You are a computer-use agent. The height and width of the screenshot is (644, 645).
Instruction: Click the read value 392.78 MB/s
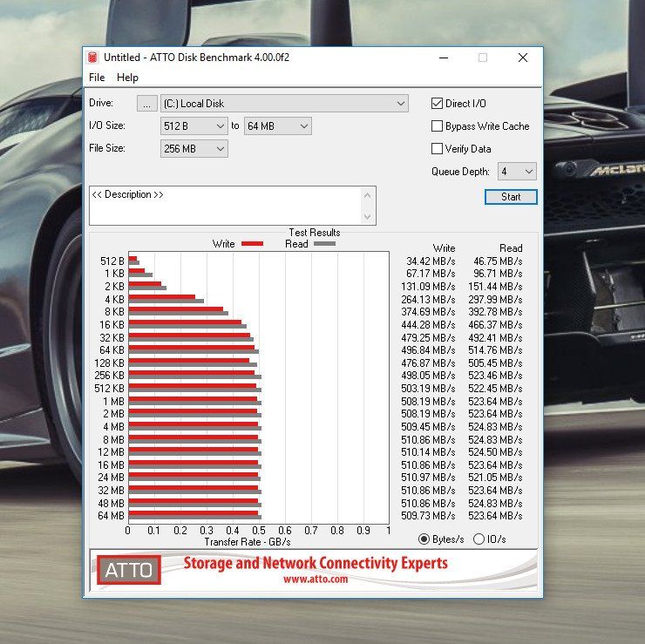495,312
